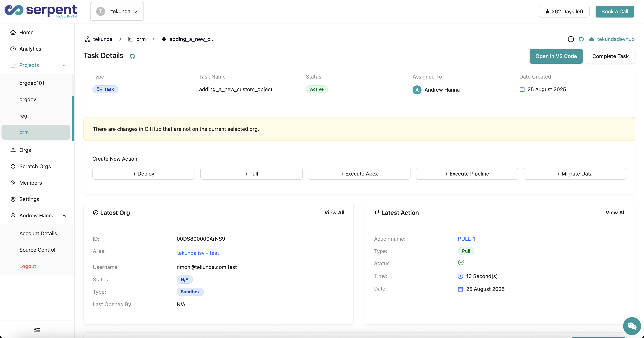
Task: Go to Members page
Action: click(31, 183)
